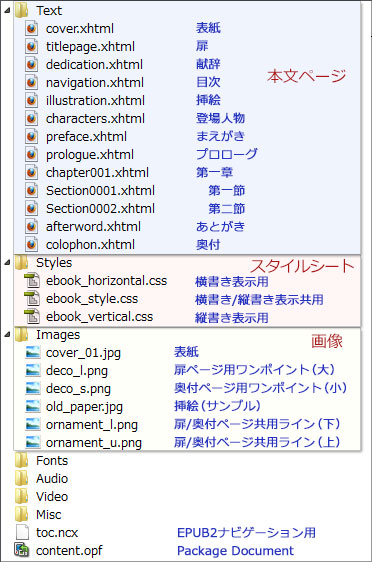Click the Styles folder icon

coord(22,262)
